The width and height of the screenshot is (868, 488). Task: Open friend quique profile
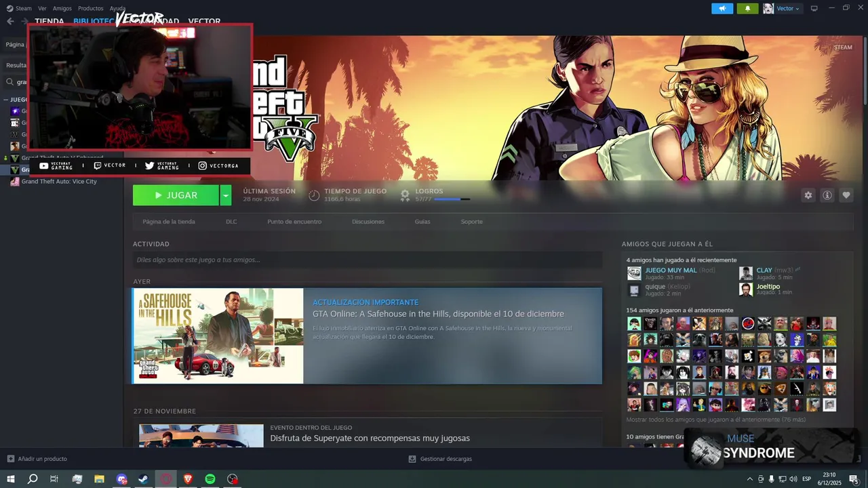(x=655, y=287)
